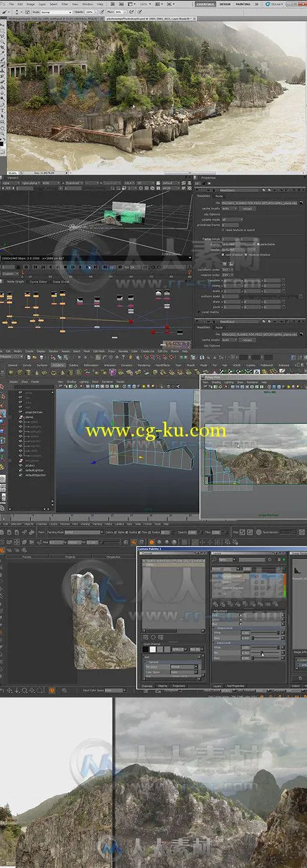
Task: Open the Curve Editor tab in Nuke
Action: (x=38, y=281)
